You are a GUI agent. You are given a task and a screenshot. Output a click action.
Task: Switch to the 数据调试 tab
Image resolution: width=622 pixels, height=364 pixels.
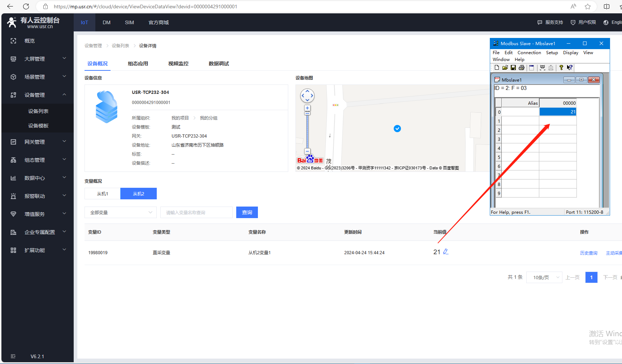(219, 64)
